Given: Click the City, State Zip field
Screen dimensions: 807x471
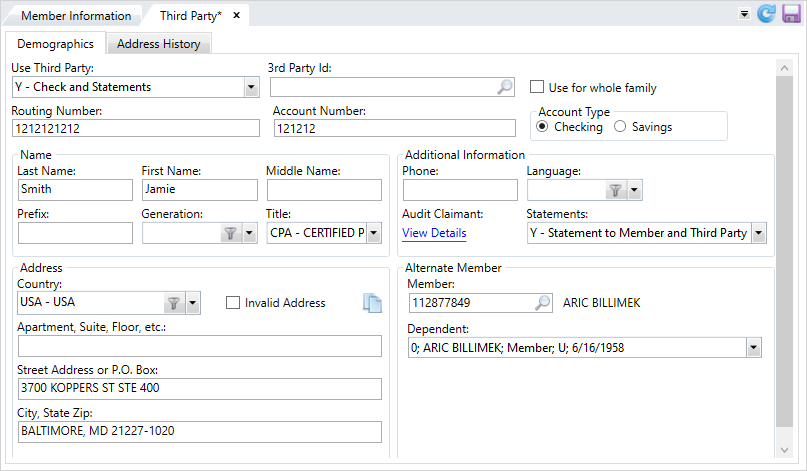Looking at the screenshot, I should coord(200,432).
